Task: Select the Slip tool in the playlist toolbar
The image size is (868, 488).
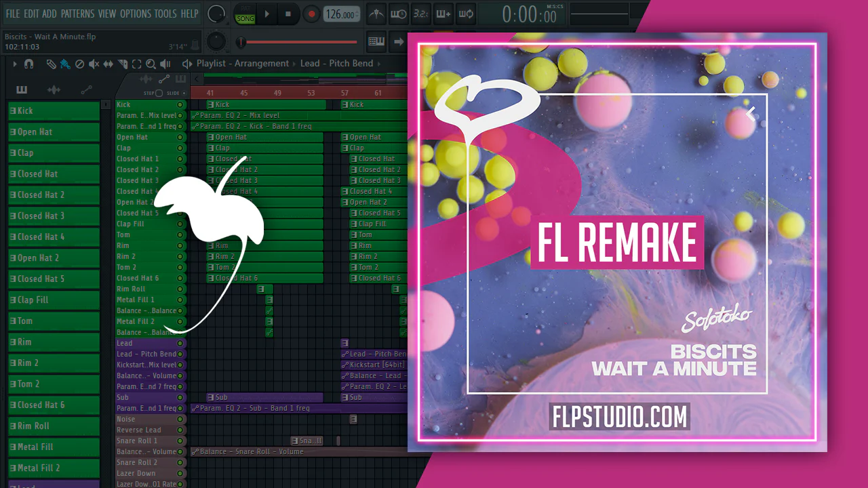Action: tap(108, 64)
